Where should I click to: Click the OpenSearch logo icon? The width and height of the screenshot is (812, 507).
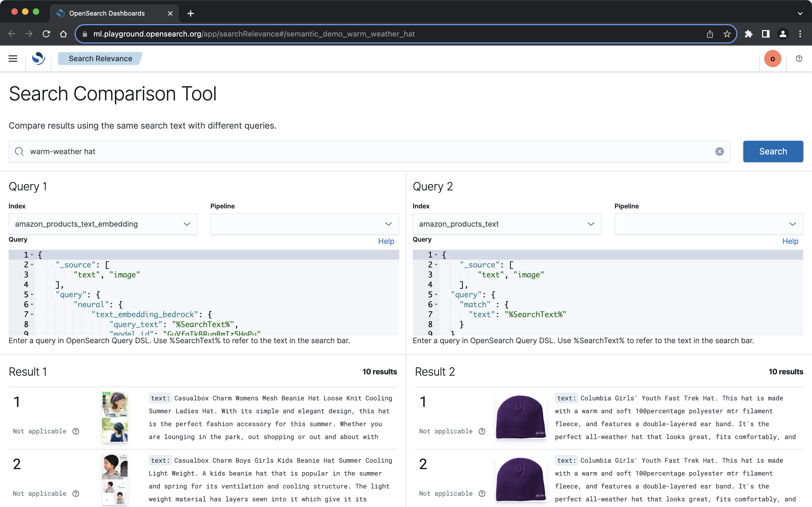click(39, 59)
